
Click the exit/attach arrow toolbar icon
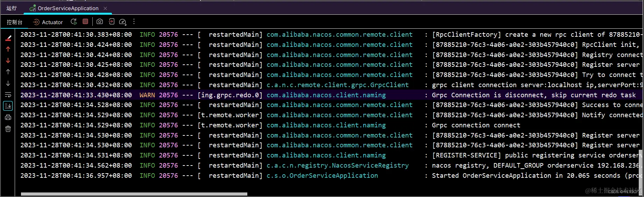coord(111,22)
